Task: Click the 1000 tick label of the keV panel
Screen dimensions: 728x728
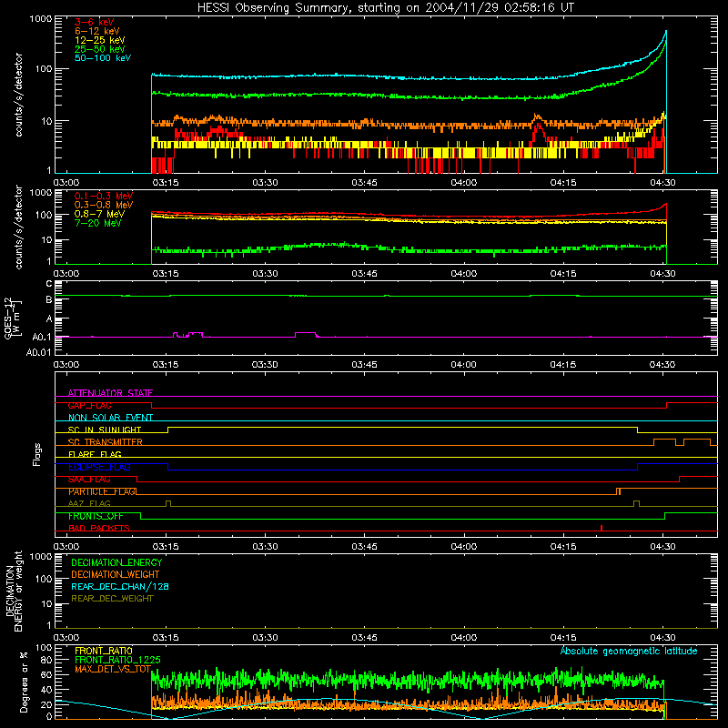Action: point(41,19)
